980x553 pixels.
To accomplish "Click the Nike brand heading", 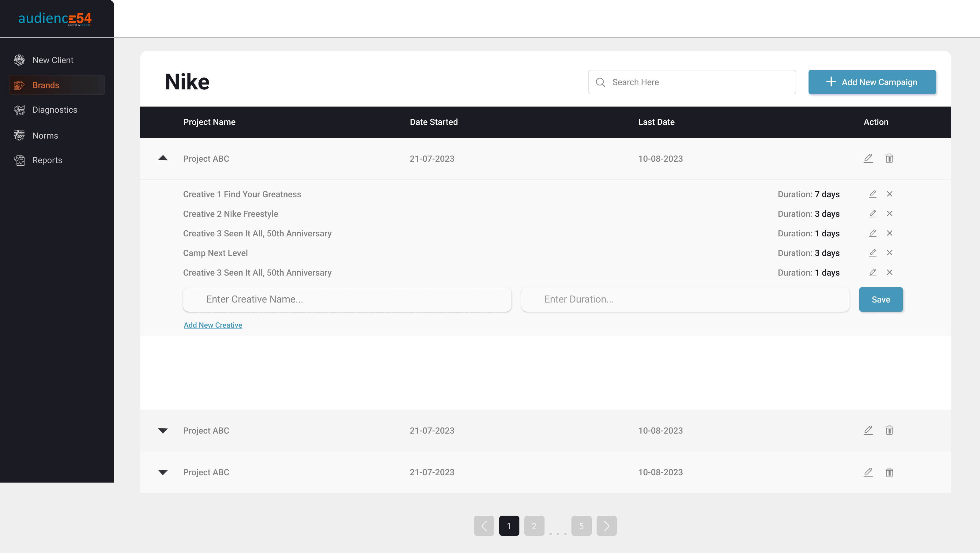I will click(x=187, y=82).
